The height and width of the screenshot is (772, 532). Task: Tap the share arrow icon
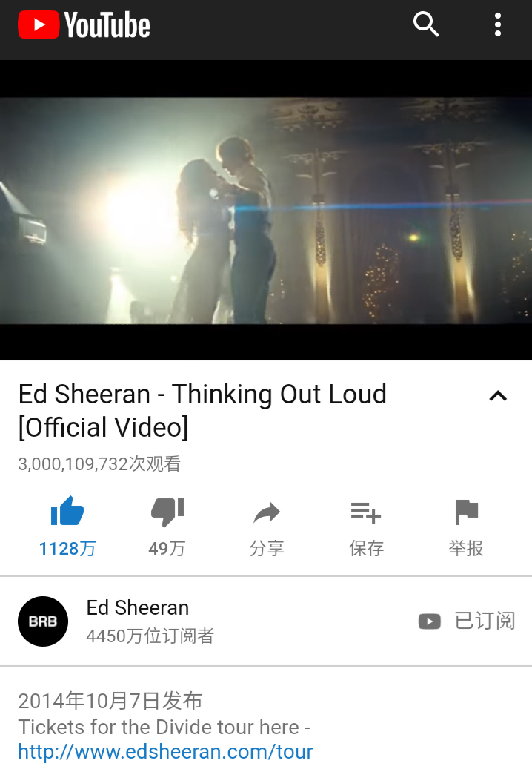point(267,512)
